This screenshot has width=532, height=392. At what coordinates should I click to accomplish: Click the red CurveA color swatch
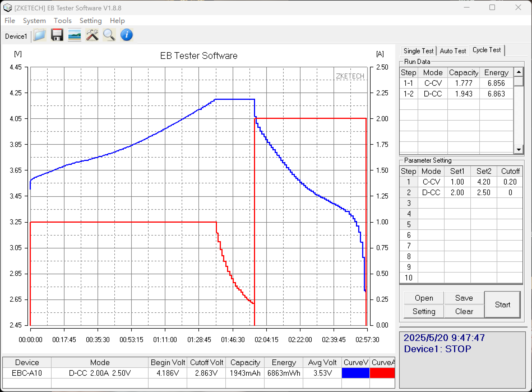382,373
